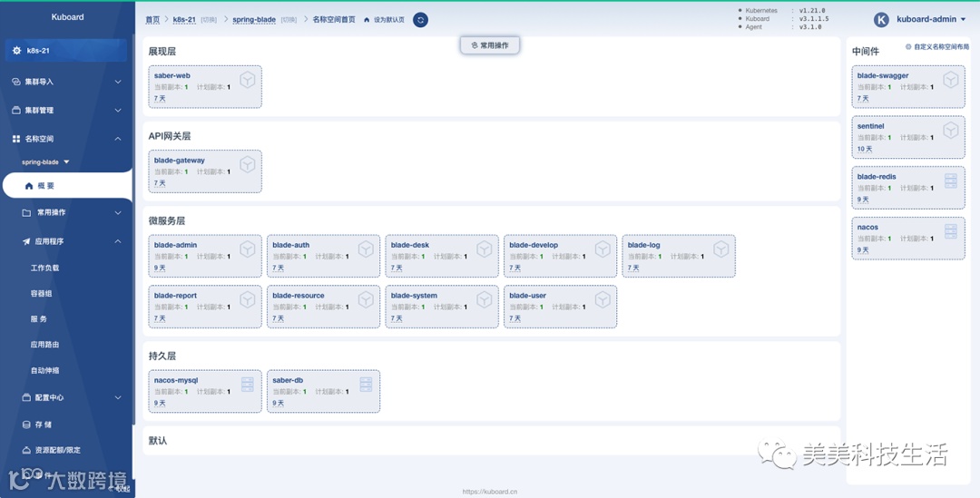Click the saber-web workload cube icon
Screen dimensions: 980x498
click(248, 80)
